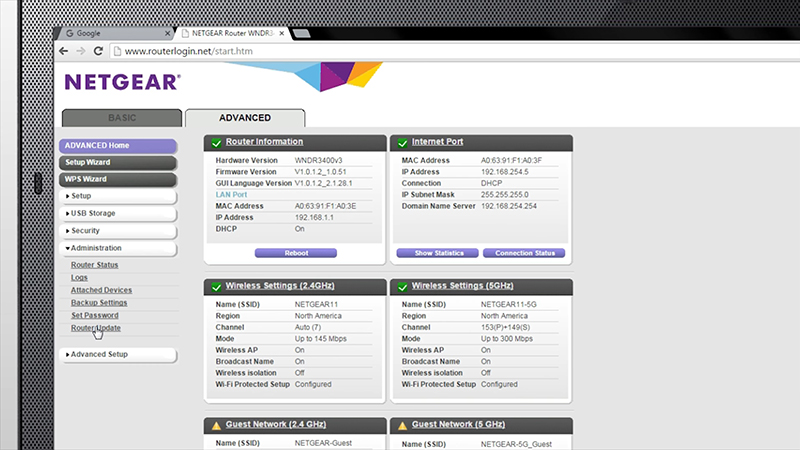Select the ADVANCED tab

[x=245, y=118]
